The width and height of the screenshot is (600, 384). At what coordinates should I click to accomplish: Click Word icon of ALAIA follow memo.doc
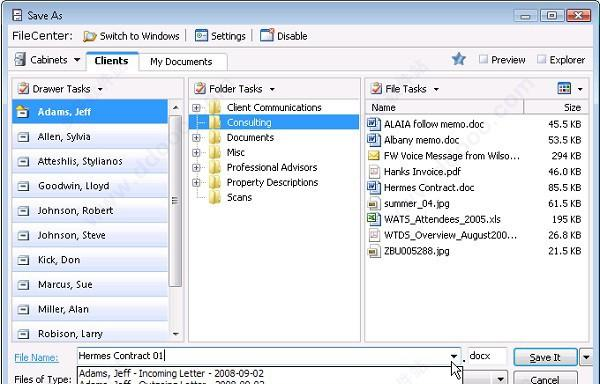click(x=374, y=124)
